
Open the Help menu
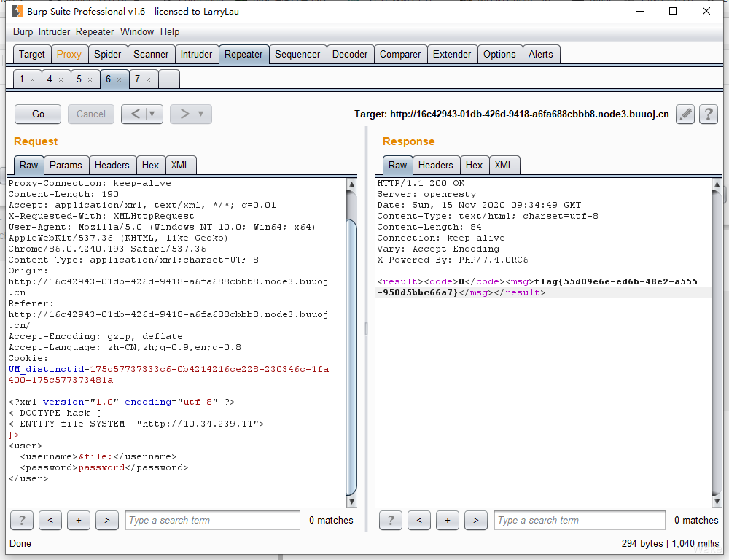coord(170,31)
